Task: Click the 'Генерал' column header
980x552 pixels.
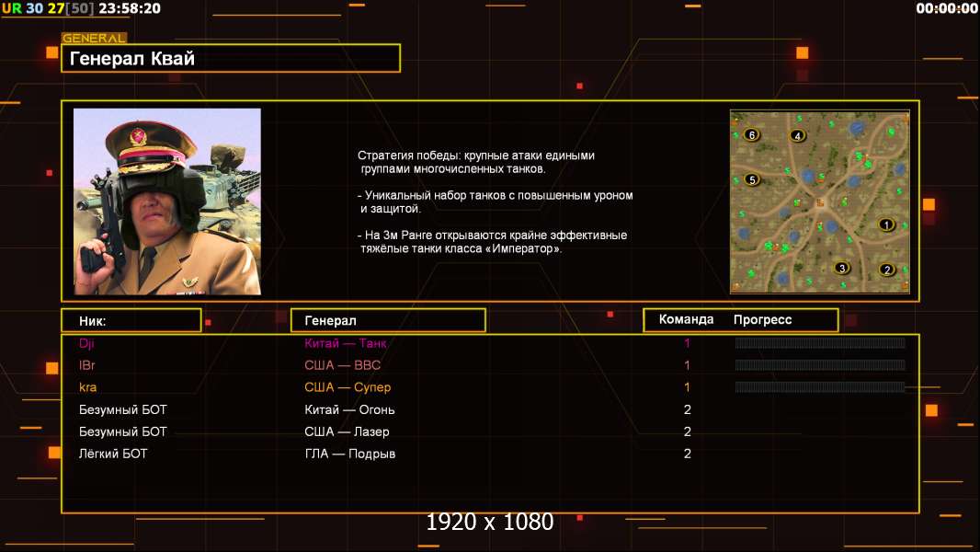Action: tap(388, 321)
